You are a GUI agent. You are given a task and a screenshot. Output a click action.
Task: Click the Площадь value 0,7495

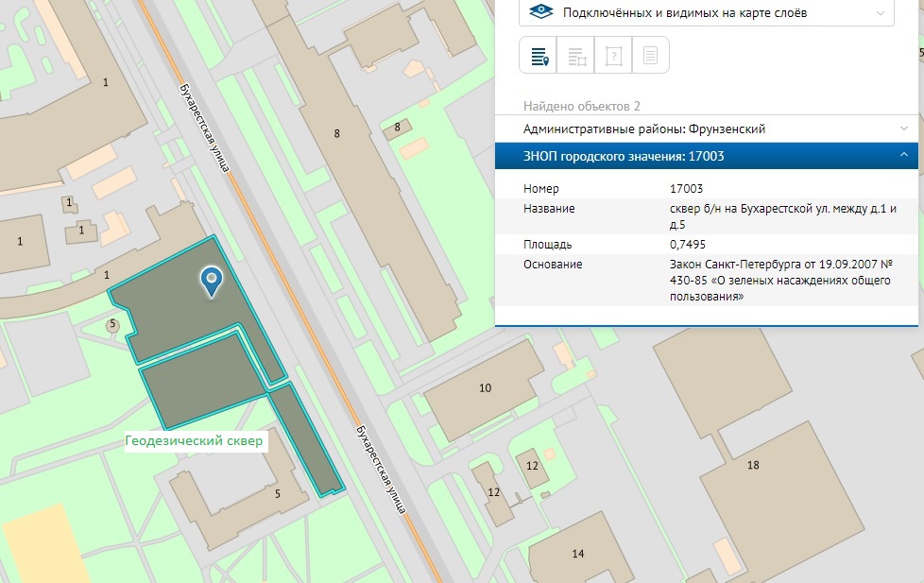[687, 245]
